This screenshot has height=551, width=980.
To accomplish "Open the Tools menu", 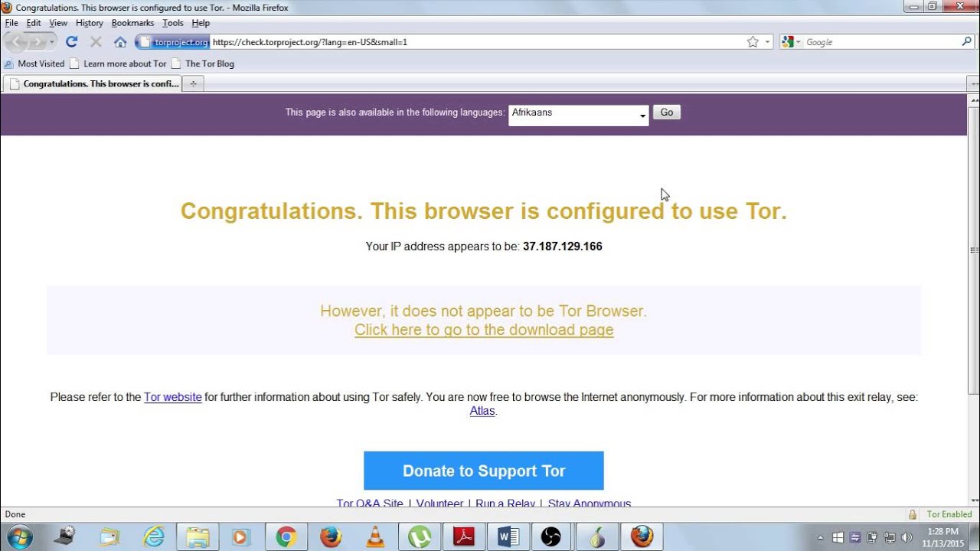I will click(x=173, y=23).
